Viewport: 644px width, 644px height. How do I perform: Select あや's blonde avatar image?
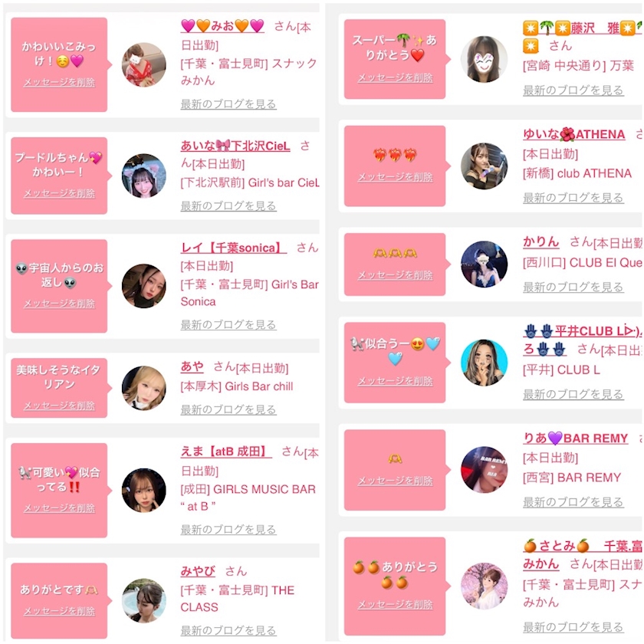144,388
